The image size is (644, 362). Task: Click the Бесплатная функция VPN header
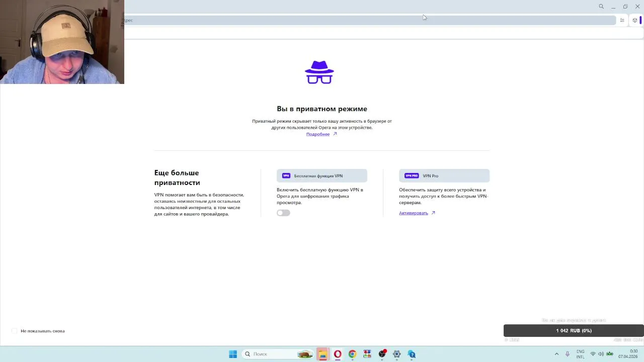click(322, 175)
